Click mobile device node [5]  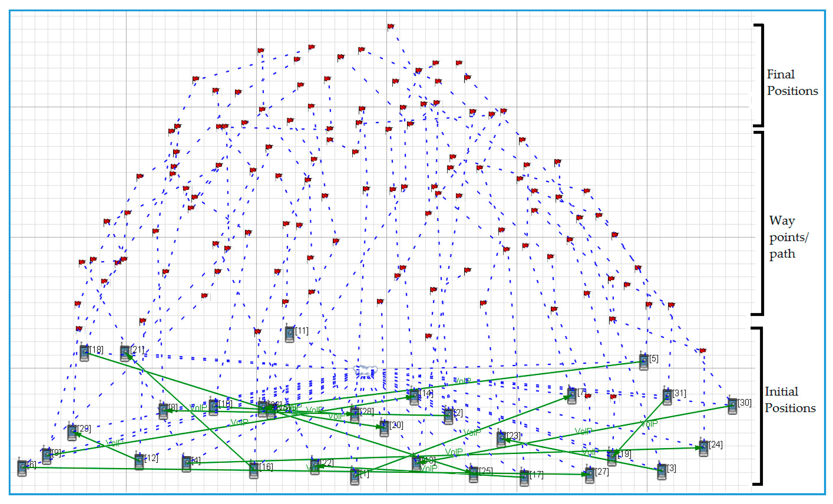(644, 362)
